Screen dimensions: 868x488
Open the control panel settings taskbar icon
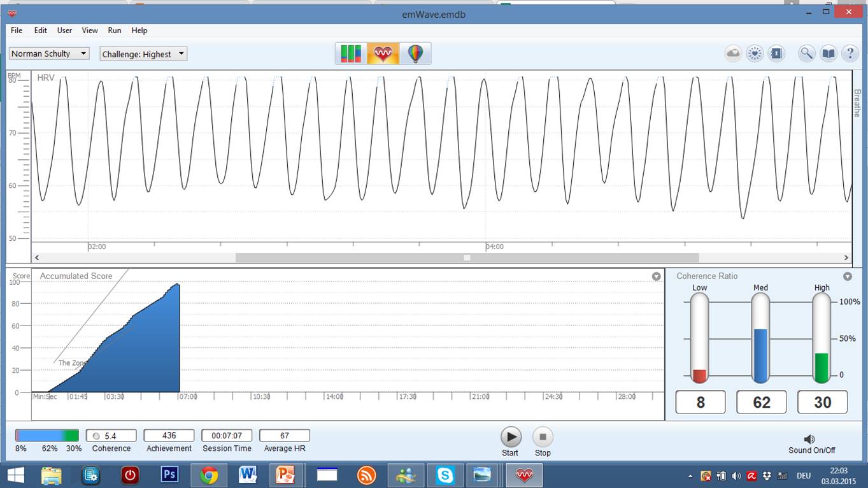click(x=91, y=475)
